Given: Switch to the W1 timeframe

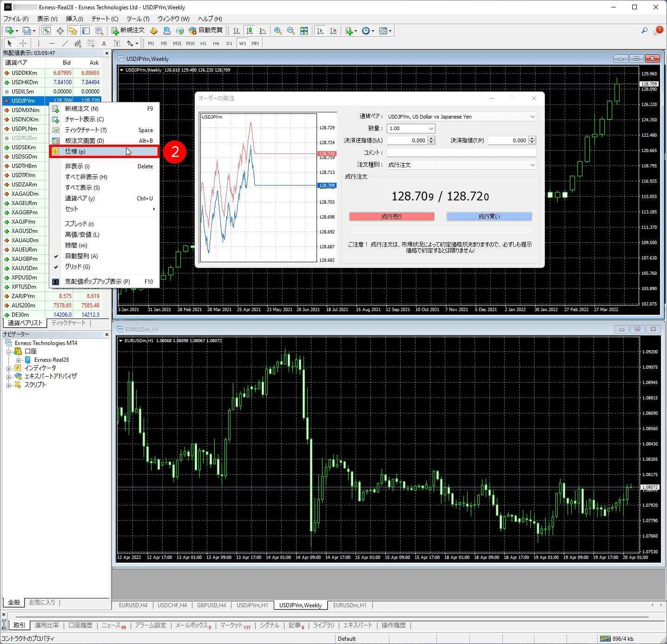Looking at the screenshot, I should coord(243,43).
